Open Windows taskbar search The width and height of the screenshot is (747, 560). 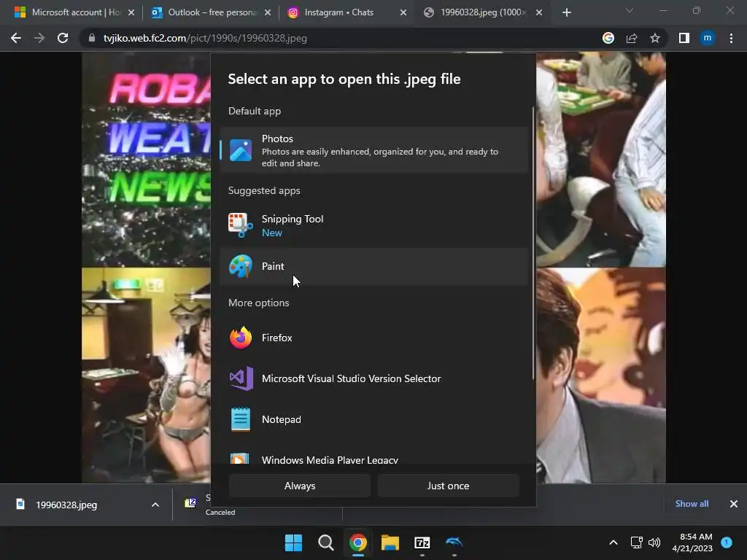click(x=326, y=542)
